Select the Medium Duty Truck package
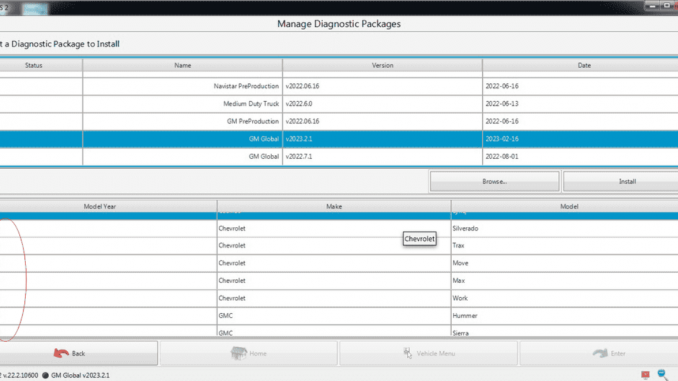The width and height of the screenshot is (678, 381). (339, 104)
